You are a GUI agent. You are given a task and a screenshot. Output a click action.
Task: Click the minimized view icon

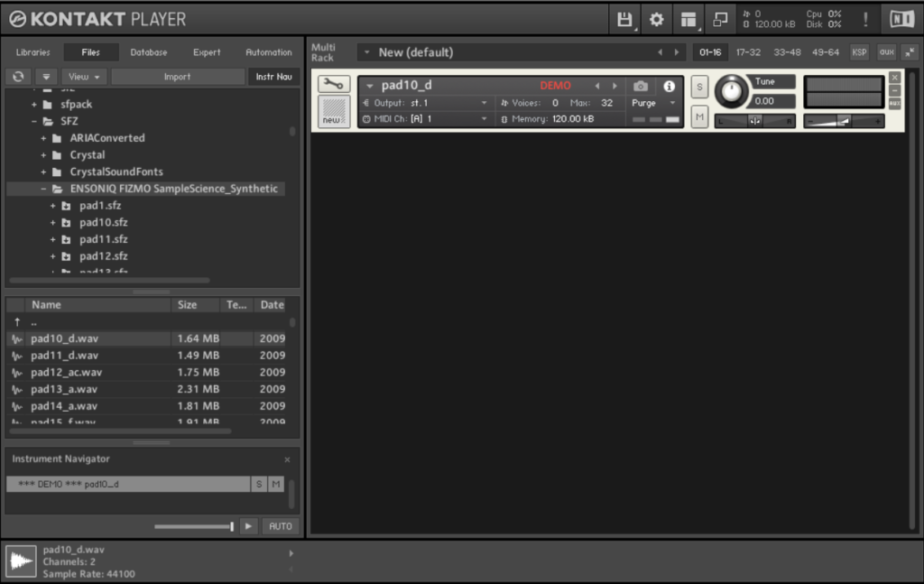[x=720, y=20]
